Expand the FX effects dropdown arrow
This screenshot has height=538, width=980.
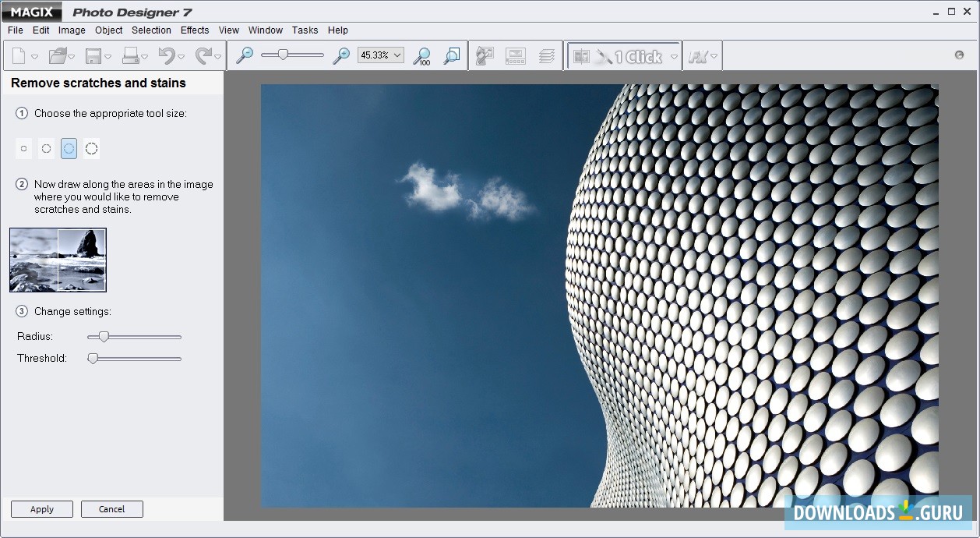pyautogui.click(x=714, y=57)
